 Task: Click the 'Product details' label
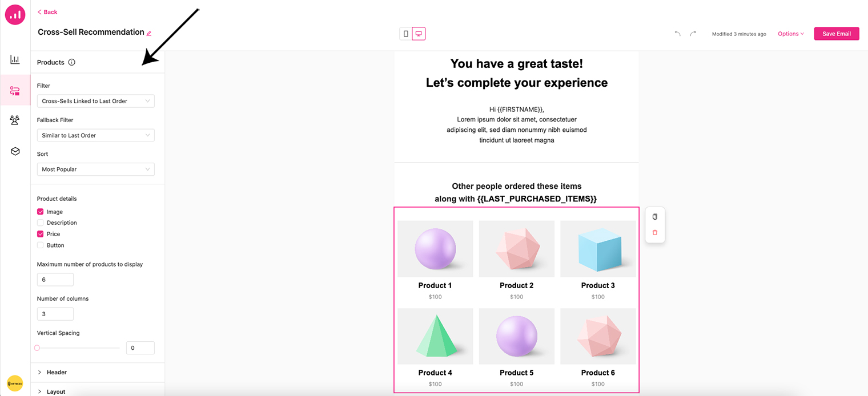click(x=57, y=199)
